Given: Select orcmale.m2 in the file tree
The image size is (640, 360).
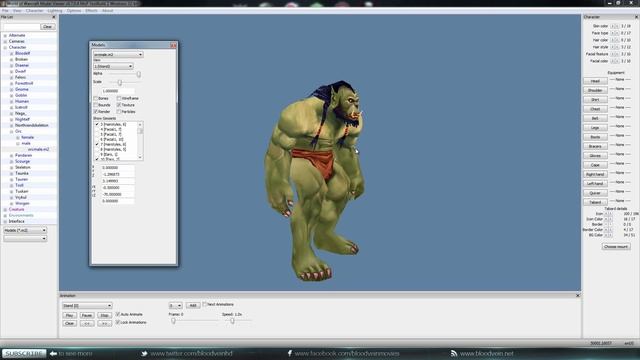Looking at the screenshot, I should coord(38,149).
